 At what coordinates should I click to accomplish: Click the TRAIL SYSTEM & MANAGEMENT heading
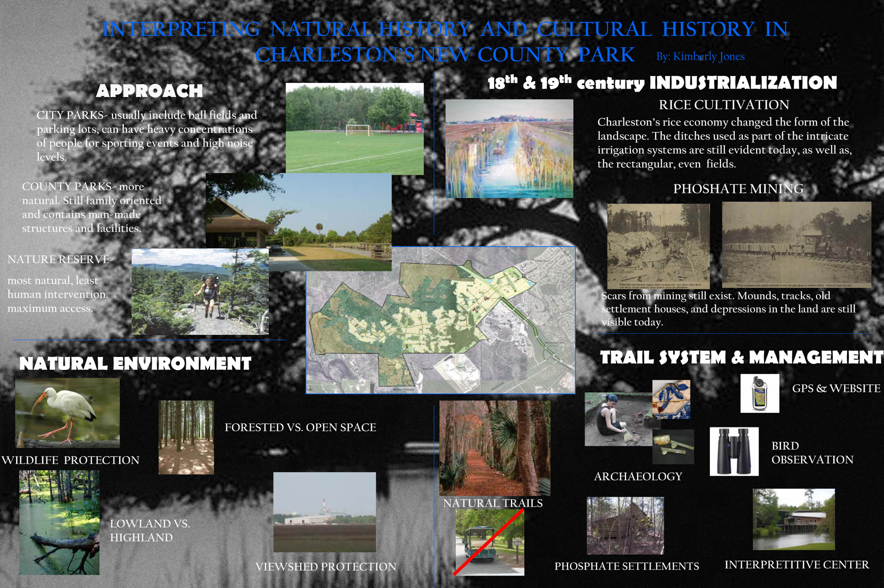click(x=742, y=357)
